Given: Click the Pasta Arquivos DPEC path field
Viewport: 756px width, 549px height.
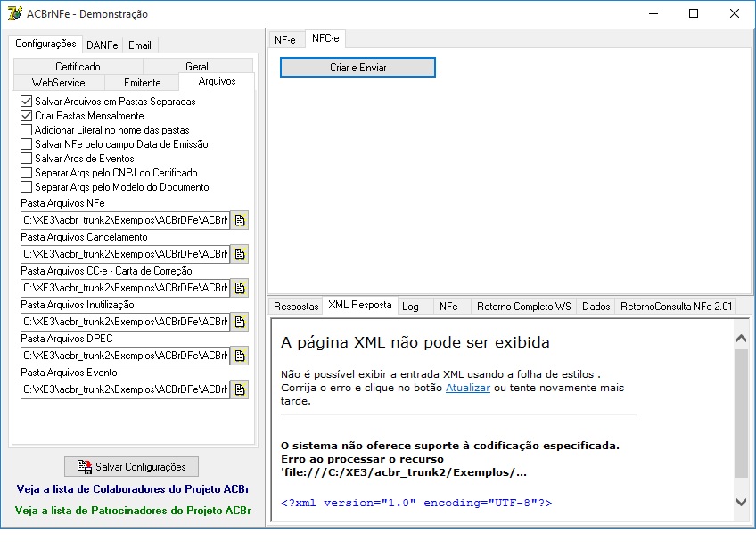Looking at the screenshot, I should [x=126, y=356].
